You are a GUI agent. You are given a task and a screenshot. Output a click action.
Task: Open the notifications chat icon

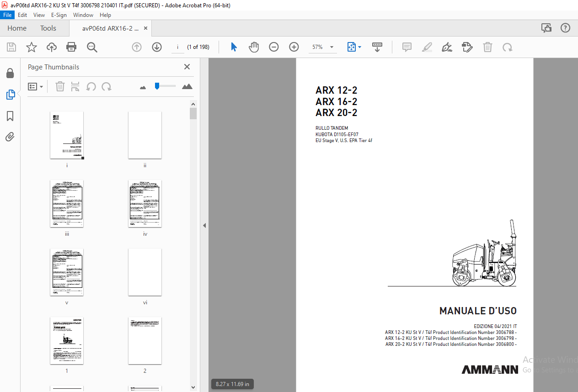coord(546,28)
